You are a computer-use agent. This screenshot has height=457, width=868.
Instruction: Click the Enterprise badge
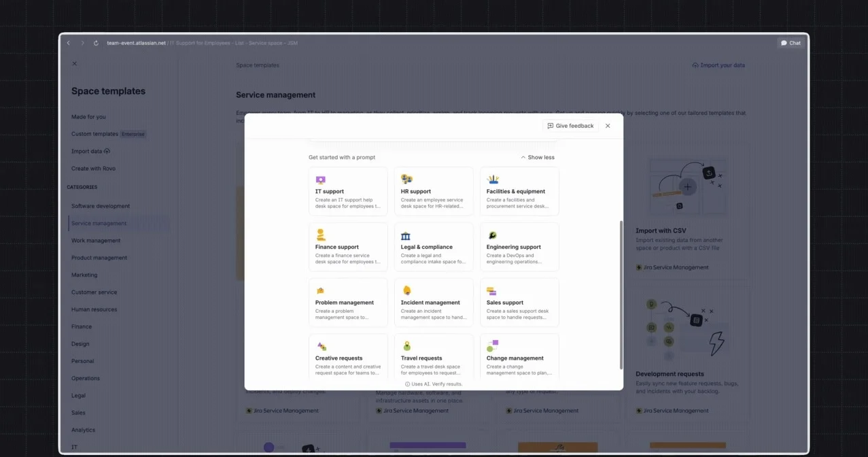point(133,134)
